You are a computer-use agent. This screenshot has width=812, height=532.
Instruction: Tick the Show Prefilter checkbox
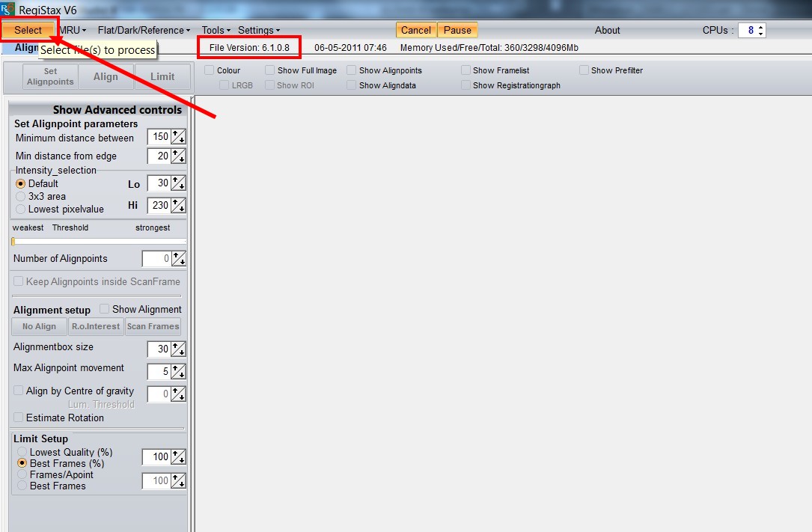tap(584, 70)
